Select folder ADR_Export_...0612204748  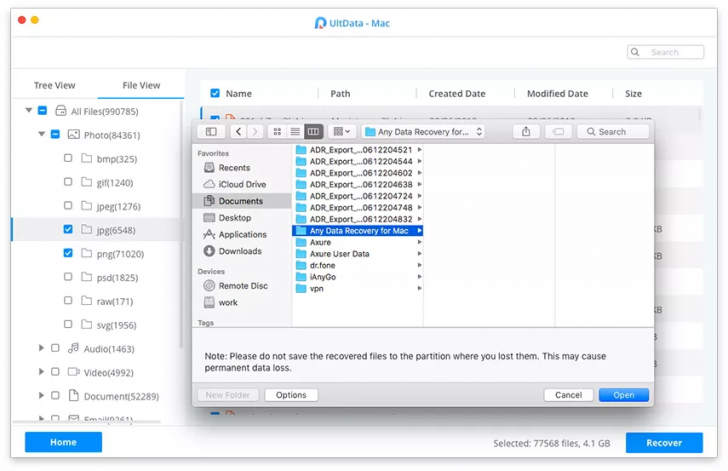pos(358,208)
